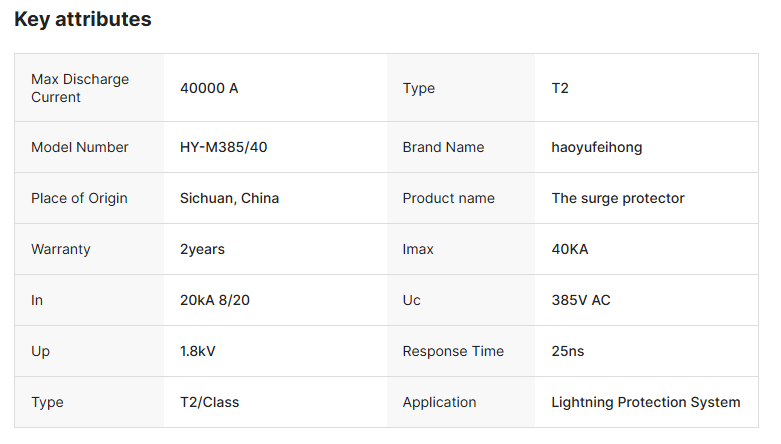
Task: Select the 2years warranty value
Action: [202, 249]
